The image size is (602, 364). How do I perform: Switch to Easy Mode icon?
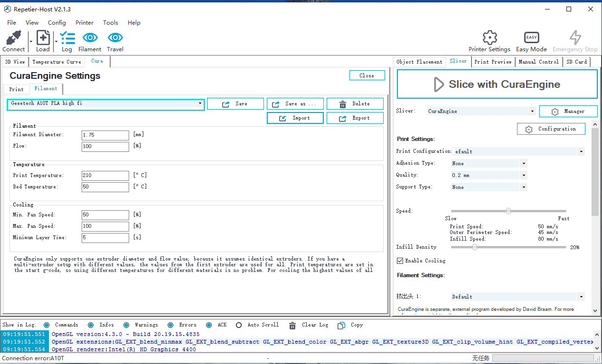click(x=531, y=38)
